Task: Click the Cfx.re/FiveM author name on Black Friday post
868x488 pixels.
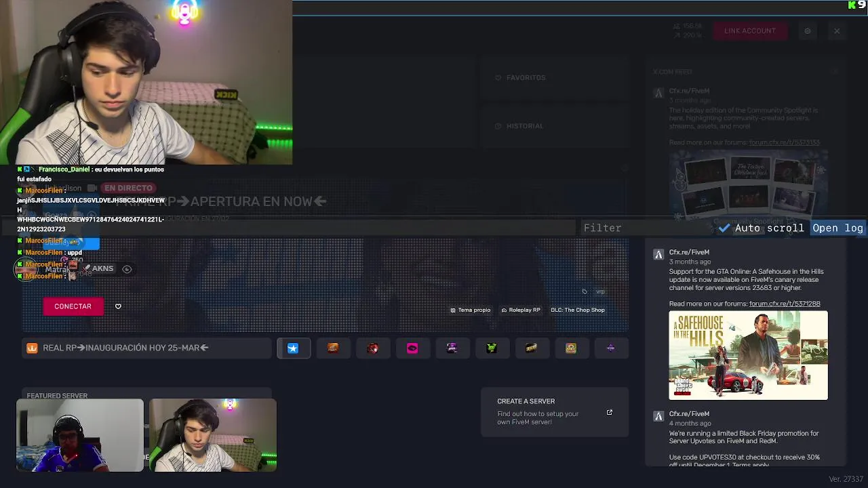Action: (689, 413)
